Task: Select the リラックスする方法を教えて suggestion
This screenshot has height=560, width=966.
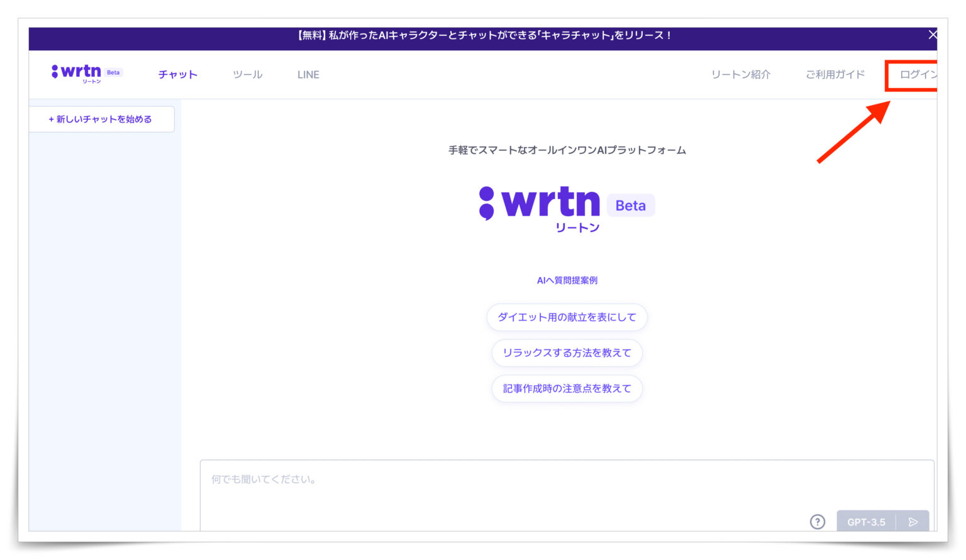Action: click(x=567, y=353)
